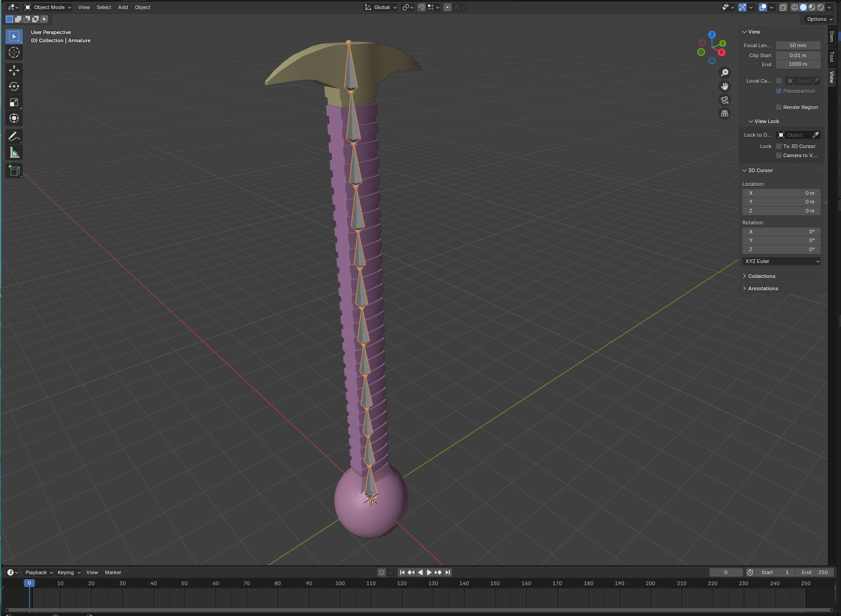
Task: Toggle use preview range clock icon
Action: click(750, 572)
